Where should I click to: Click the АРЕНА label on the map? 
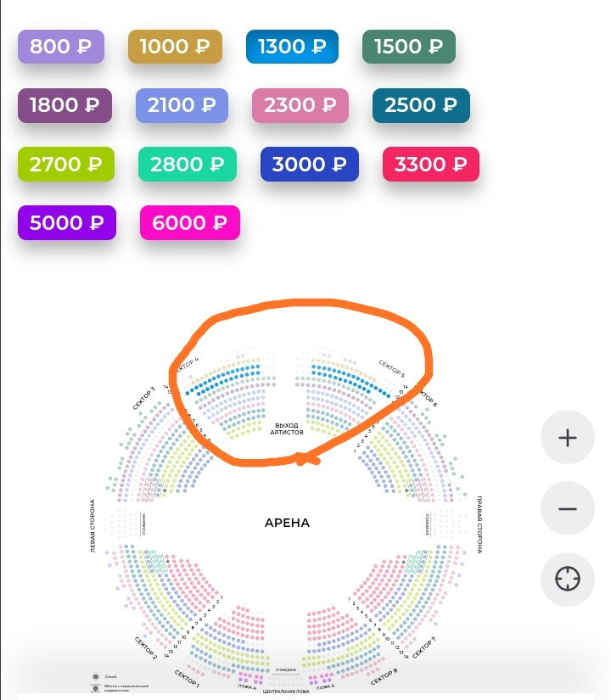287,523
